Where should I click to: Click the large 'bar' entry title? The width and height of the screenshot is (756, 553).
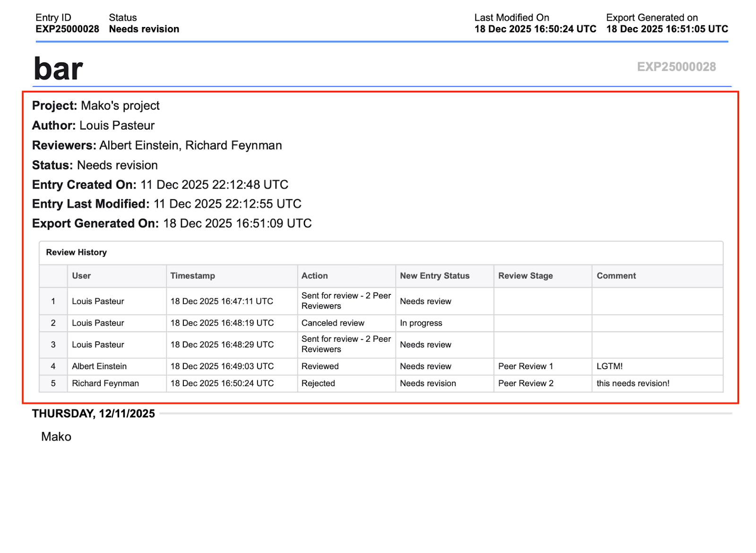pyautogui.click(x=58, y=69)
